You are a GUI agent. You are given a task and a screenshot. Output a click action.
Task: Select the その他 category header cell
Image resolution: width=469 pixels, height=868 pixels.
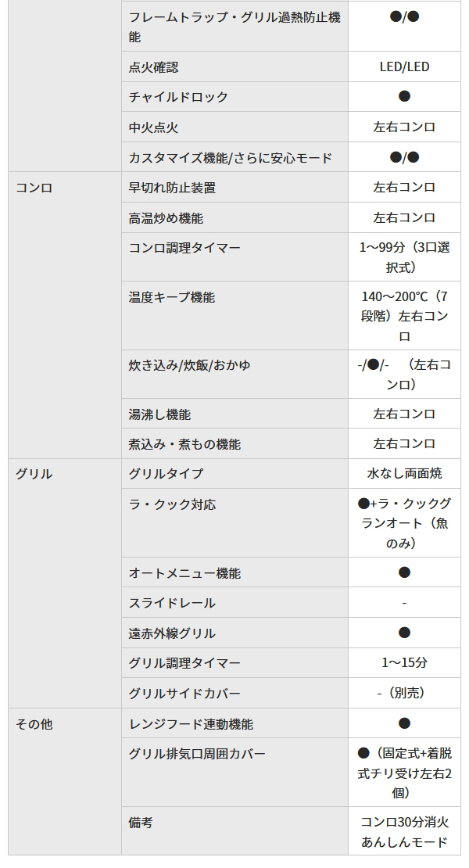pyautogui.click(x=34, y=724)
